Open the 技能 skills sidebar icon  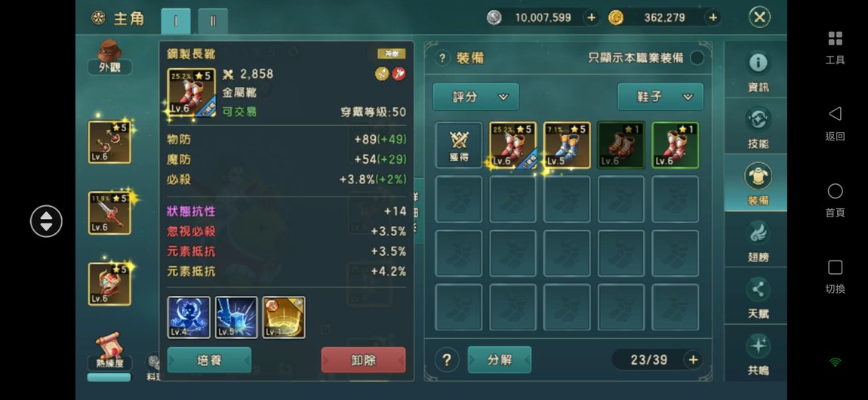758,128
